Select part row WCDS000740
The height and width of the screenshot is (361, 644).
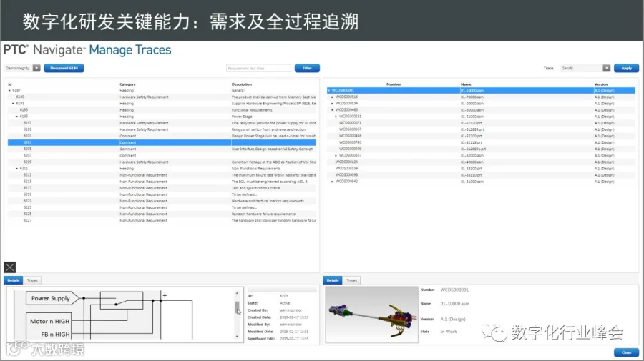click(481, 142)
